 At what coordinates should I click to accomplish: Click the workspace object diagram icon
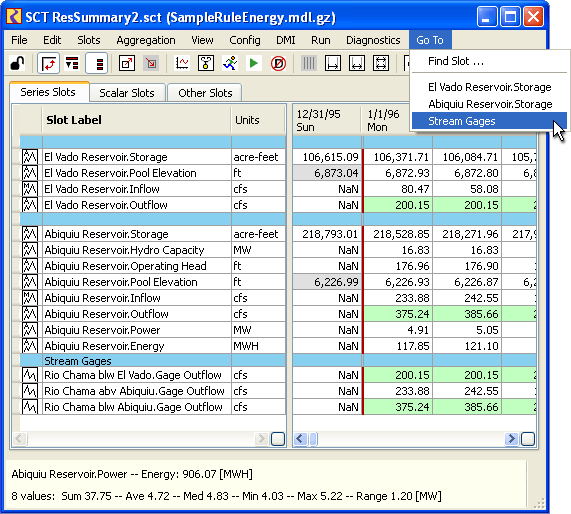(x=206, y=64)
